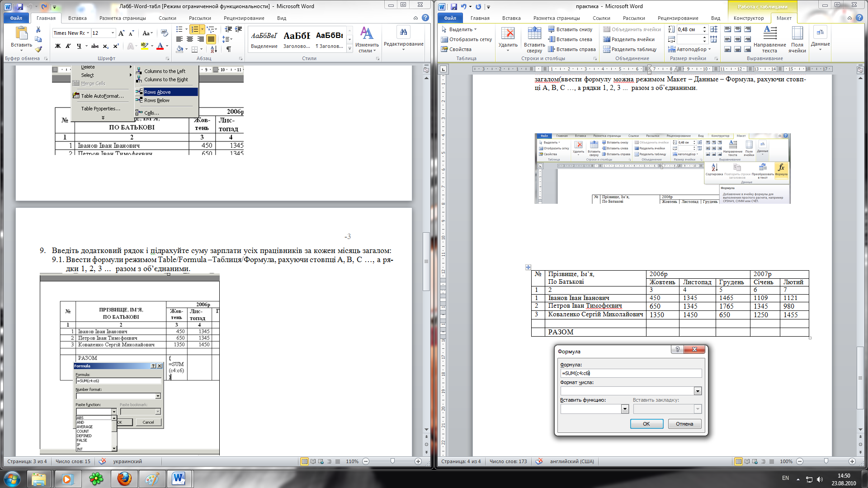Open the Данные dropdown in right window

coord(820,38)
